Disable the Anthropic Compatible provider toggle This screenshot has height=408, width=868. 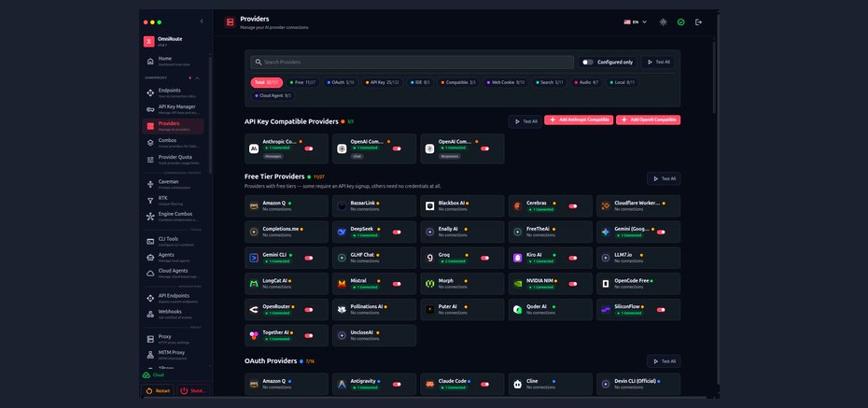(308, 148)
